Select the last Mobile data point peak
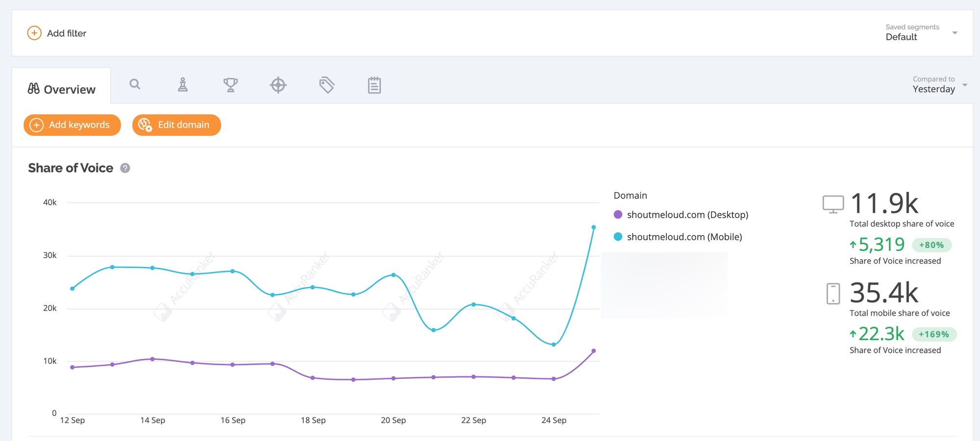Screen dimensions: 980x441 (593, 227)
